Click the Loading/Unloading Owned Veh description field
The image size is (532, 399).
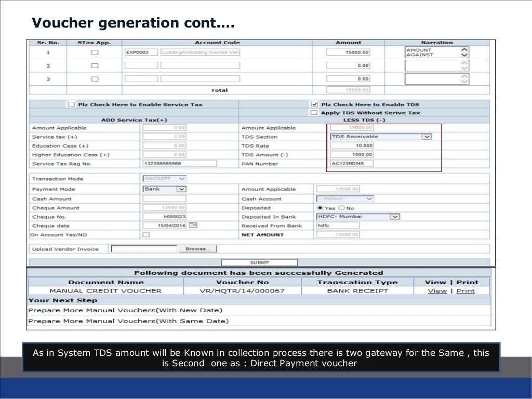tap(200, 52)
